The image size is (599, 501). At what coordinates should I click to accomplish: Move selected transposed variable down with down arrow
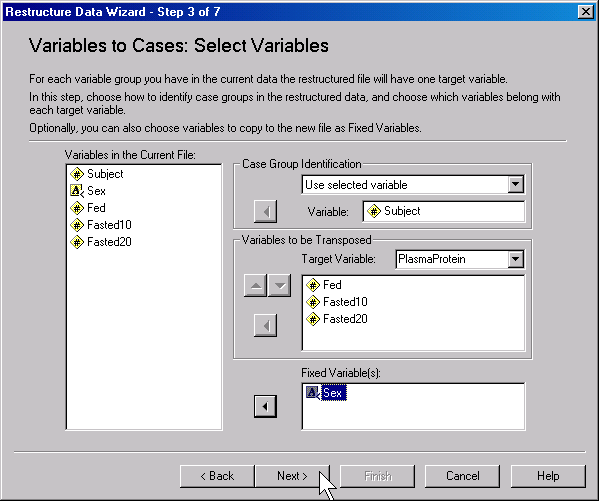[x=280, y=285]
